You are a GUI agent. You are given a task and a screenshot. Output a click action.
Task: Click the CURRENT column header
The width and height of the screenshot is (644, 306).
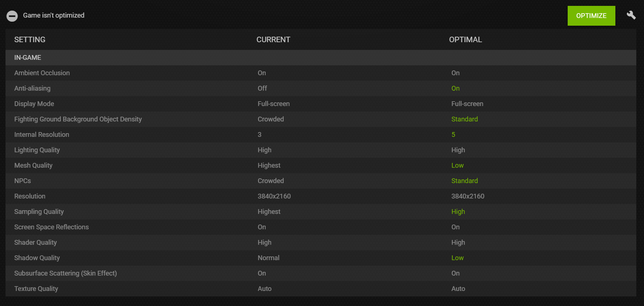[273, 40]
